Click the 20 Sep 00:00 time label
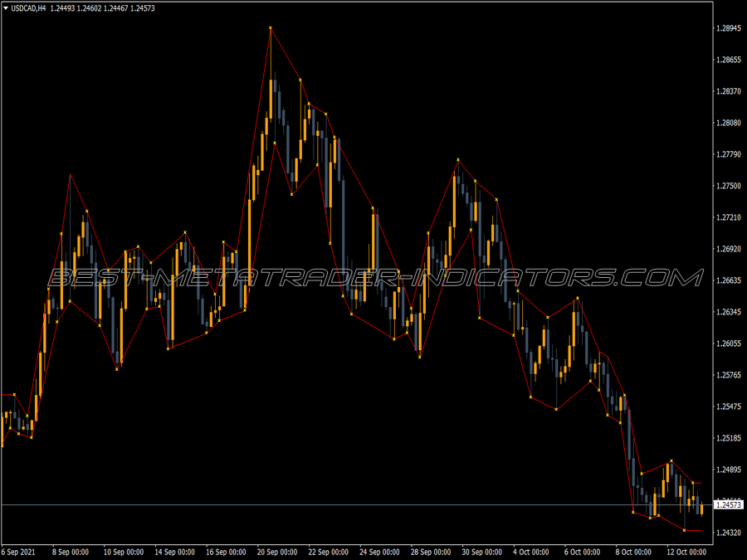This screenshot has height=560, width=747. [277, 552]
